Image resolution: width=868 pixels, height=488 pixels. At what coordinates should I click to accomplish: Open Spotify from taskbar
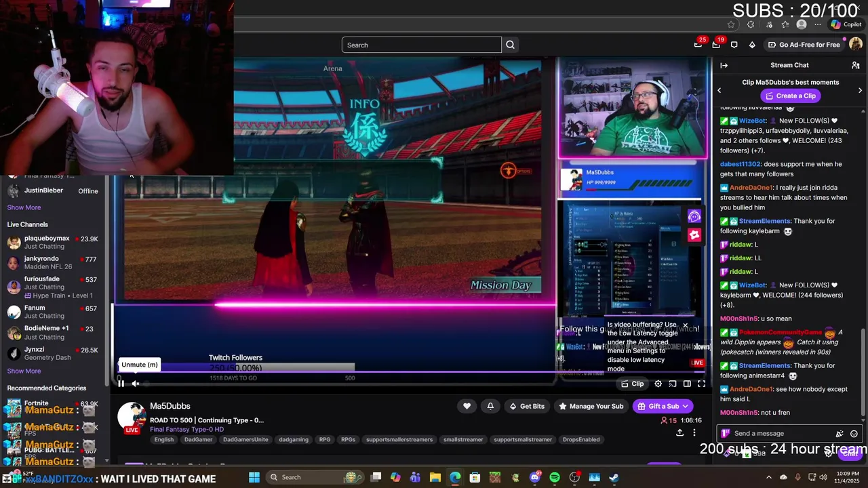click(x=555, y=477)
